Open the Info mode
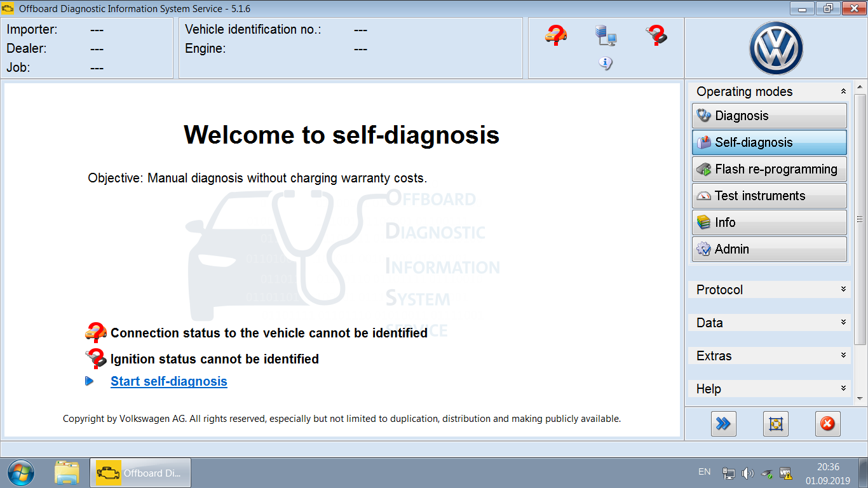The image size is (868, 488). pyautogui.click(x=769, y=222)
